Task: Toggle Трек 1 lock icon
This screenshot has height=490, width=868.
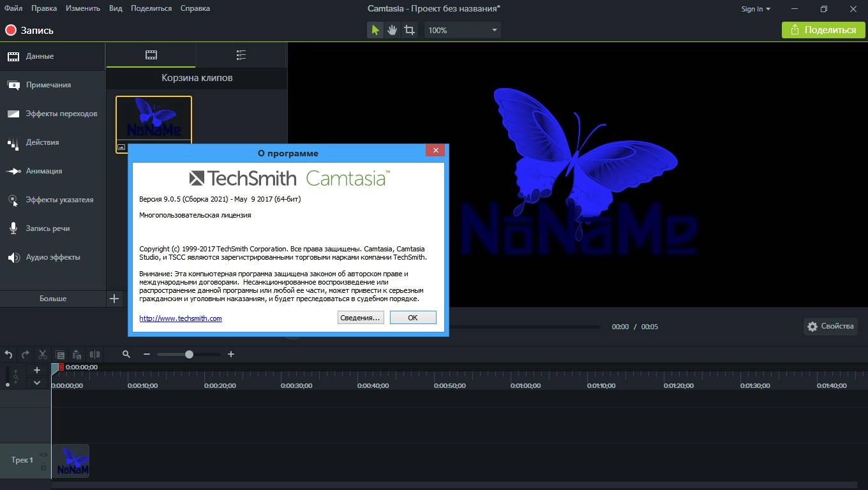Action: point(43,468)
